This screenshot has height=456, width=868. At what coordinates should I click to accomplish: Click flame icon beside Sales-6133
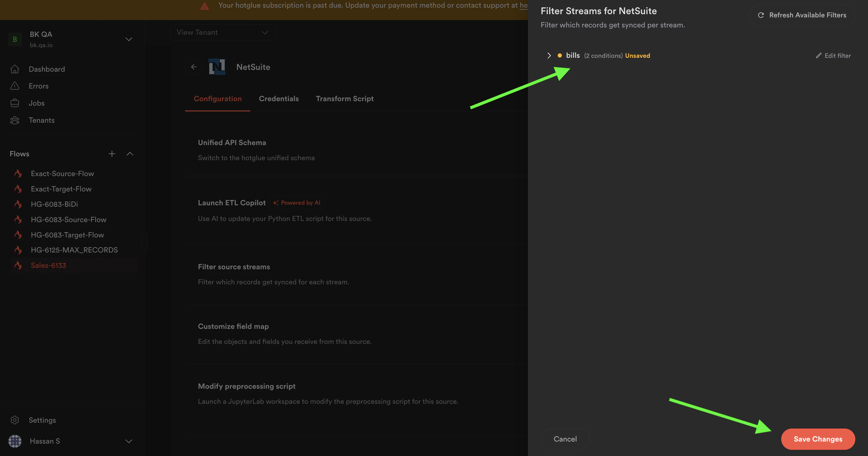point(18,265)
